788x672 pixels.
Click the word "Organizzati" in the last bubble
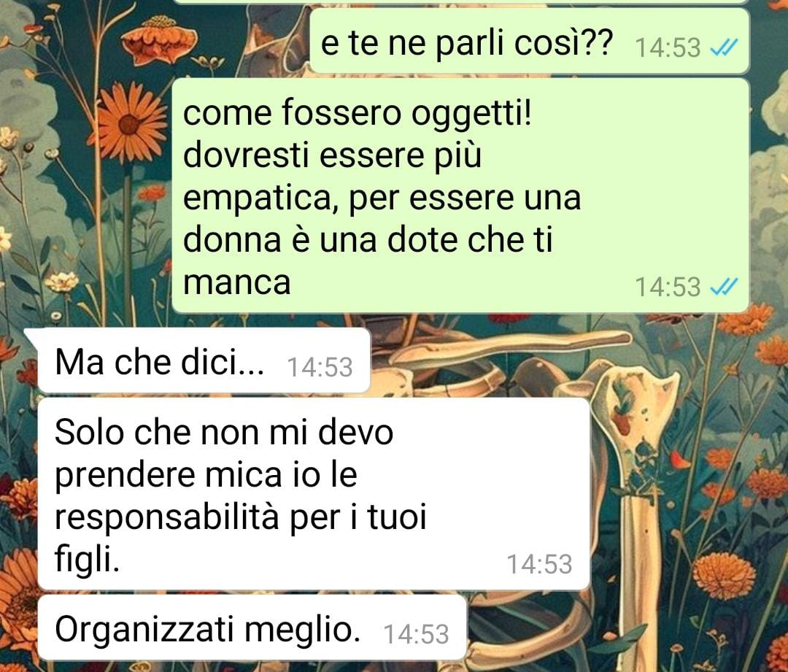tap(144, 630)
